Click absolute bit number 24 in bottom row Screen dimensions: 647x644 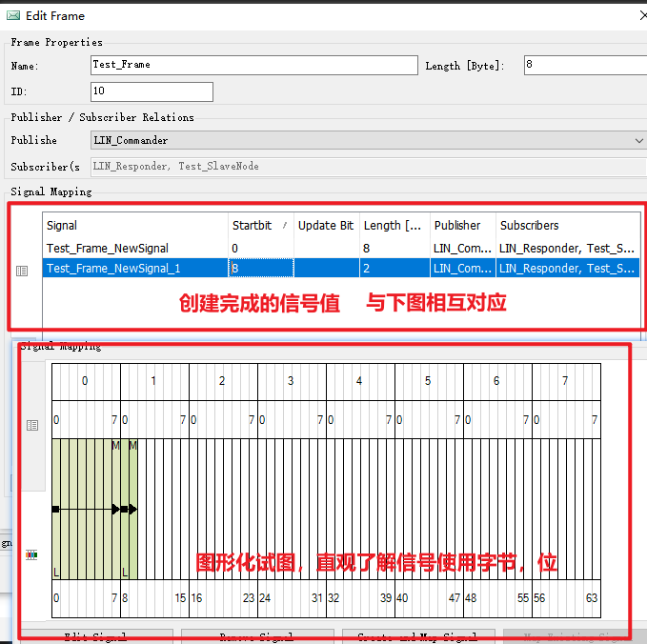pos(265,598)
